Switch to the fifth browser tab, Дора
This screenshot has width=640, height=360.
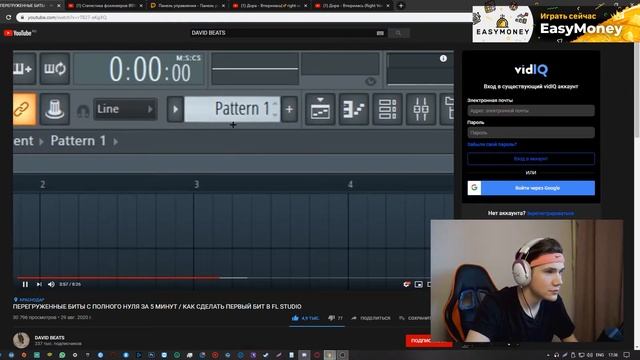point(351,6)
